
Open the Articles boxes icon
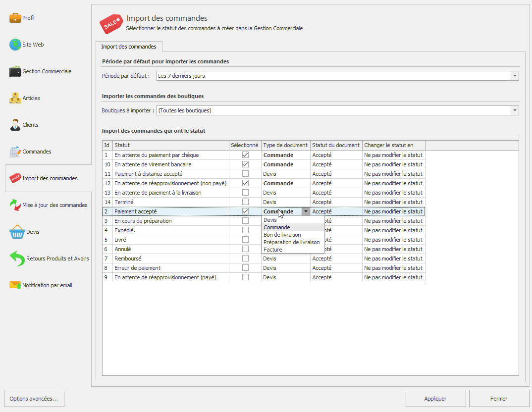click(15, 98)
